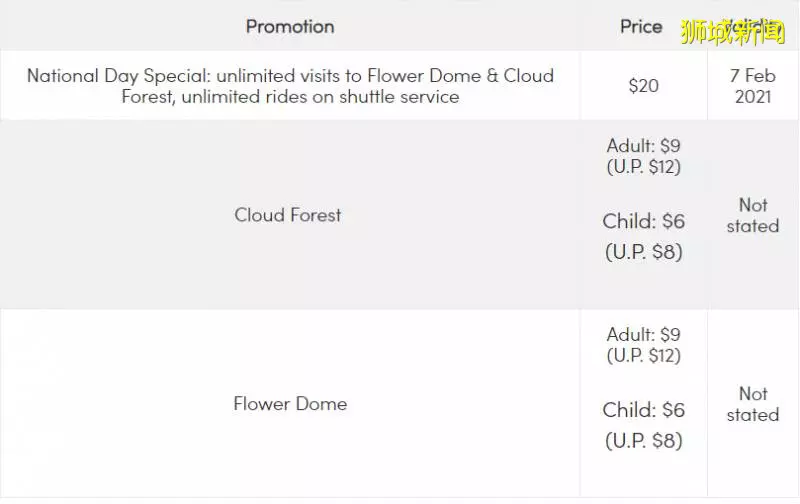This screenshot has width=800, height=504.
Task: Click the yellow Chinese watermark text
Action: (x=733, y=32)
